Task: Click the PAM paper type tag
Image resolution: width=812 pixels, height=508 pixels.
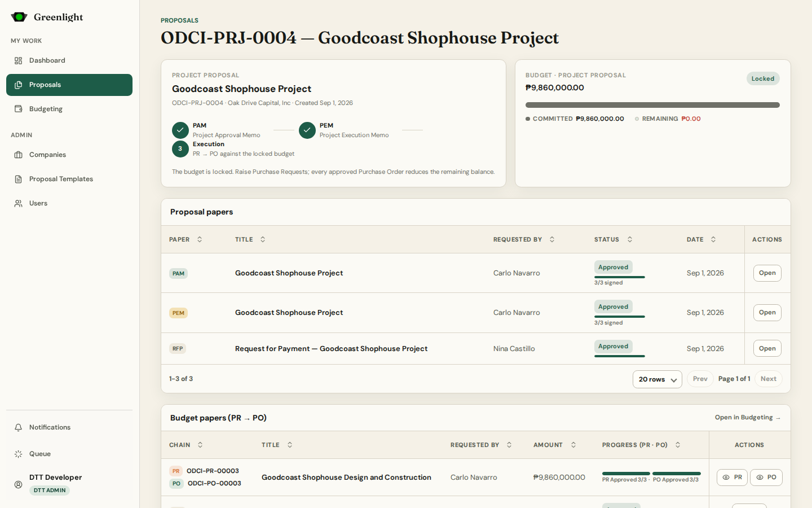Action: [x=178, y=273]
